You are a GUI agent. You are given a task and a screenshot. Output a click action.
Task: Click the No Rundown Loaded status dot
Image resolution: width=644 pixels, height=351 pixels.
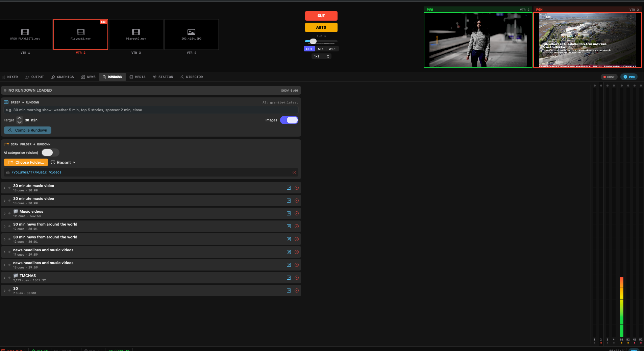coord(5,90)
